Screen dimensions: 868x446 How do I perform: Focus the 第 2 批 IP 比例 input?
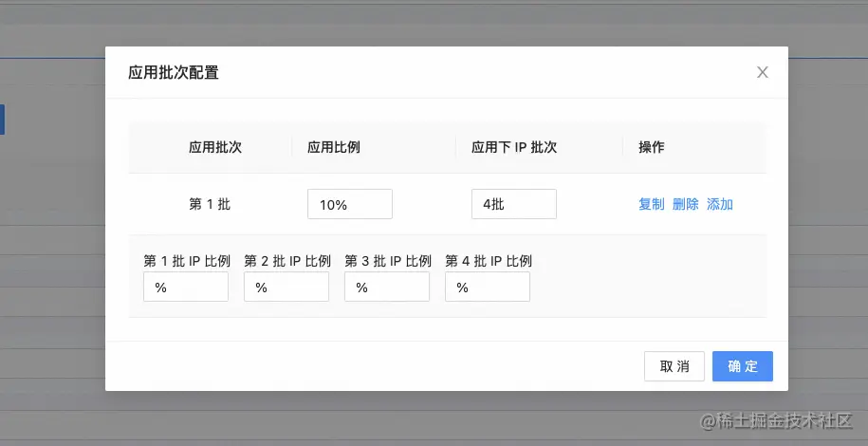(x=286, y=287)
